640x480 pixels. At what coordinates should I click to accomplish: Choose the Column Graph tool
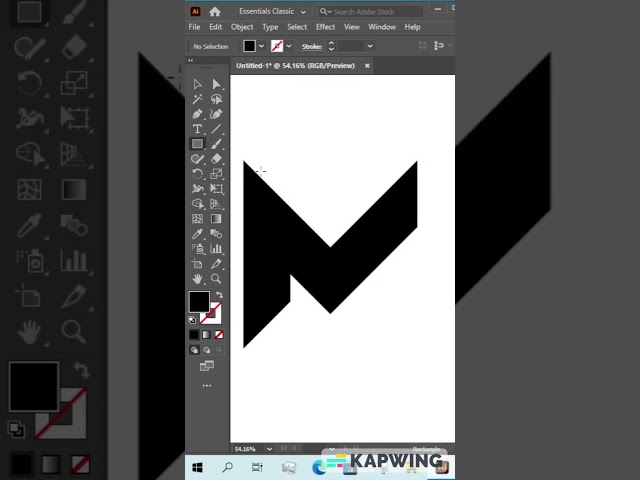pyautogui.click(x=216, y=249)
